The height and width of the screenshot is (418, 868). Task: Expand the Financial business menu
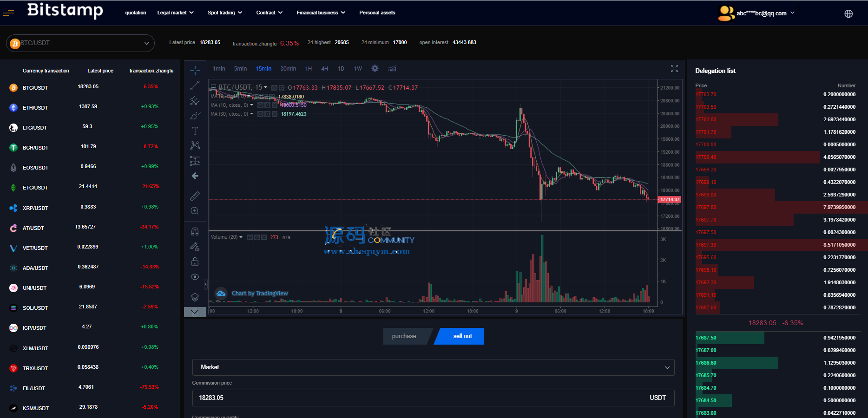coord(321,13)
